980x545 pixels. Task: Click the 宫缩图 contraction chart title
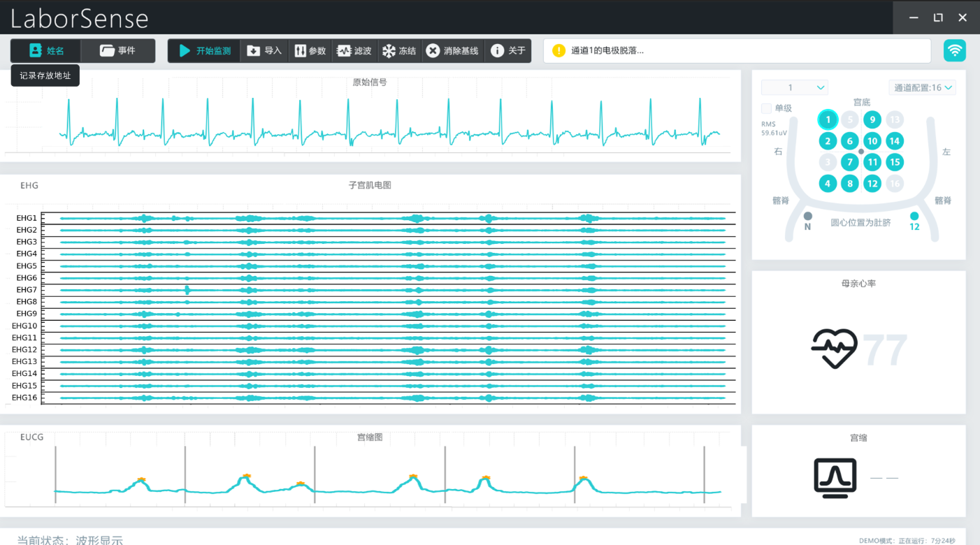point(370,437)
